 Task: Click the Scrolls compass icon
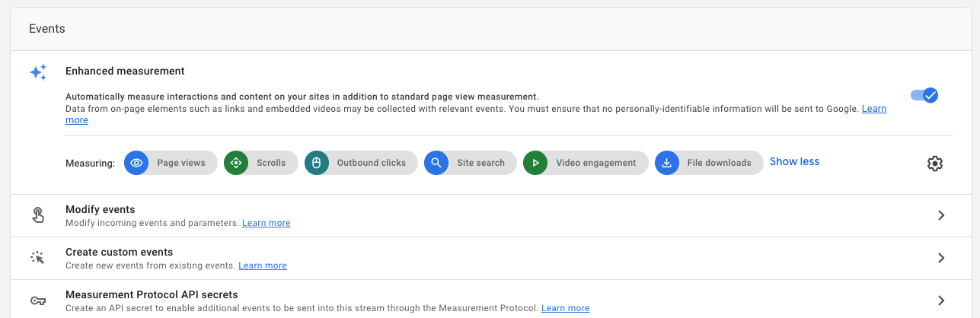pyautogui.click(x=236, y=163)
